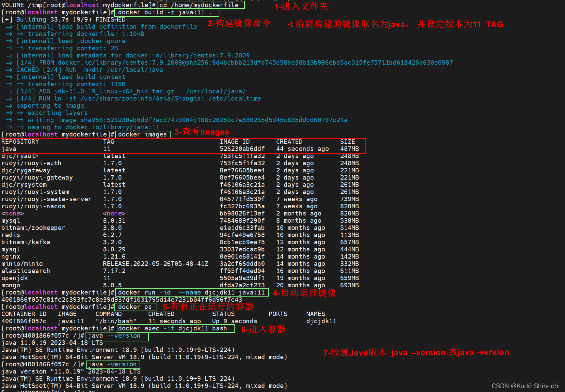Click the ruoyi/ruoyi-system repository name
565x392 pixels.
click(x=35, y=192)
